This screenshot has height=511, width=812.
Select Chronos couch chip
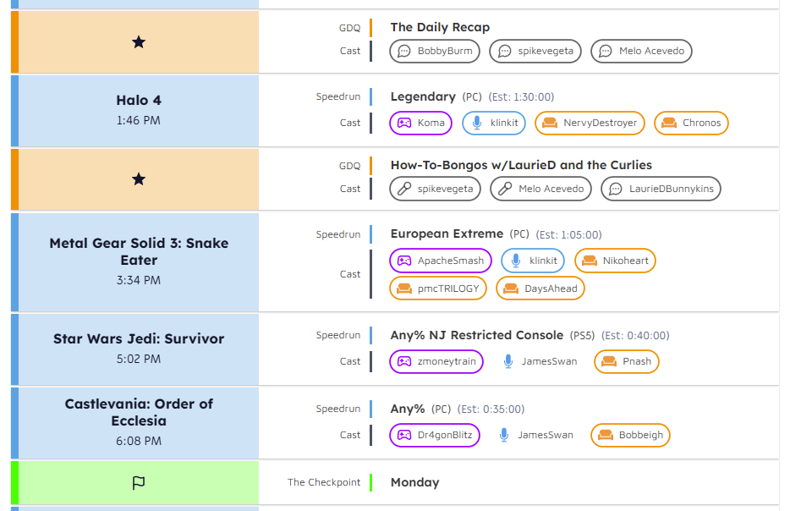[x=691, y=124]
